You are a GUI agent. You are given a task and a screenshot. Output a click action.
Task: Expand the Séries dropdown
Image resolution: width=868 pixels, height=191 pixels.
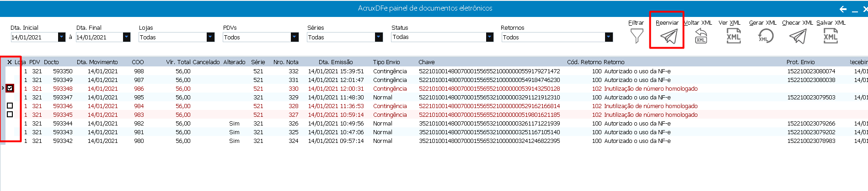pos(379,37)
